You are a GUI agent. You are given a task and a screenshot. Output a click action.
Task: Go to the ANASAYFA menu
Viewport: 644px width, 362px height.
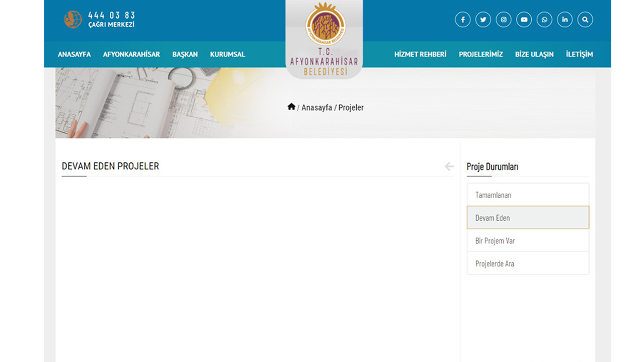click(74, 54)
